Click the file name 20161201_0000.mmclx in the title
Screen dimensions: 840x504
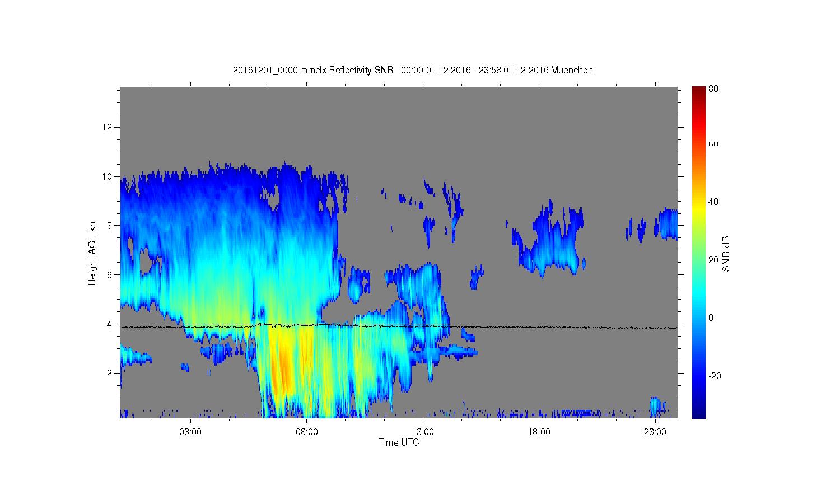279,71
